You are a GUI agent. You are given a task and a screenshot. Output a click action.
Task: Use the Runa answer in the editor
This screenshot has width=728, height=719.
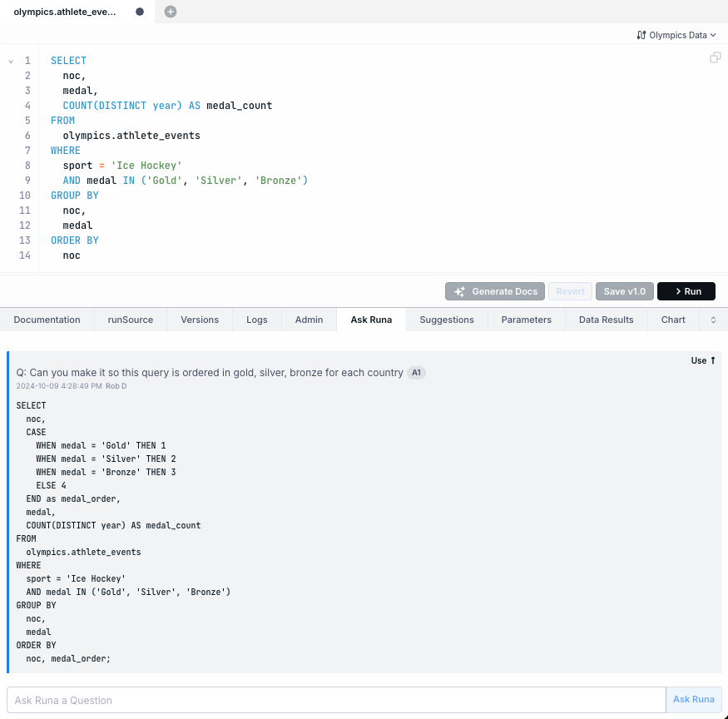pyautogui.click(x=703, y=361)
